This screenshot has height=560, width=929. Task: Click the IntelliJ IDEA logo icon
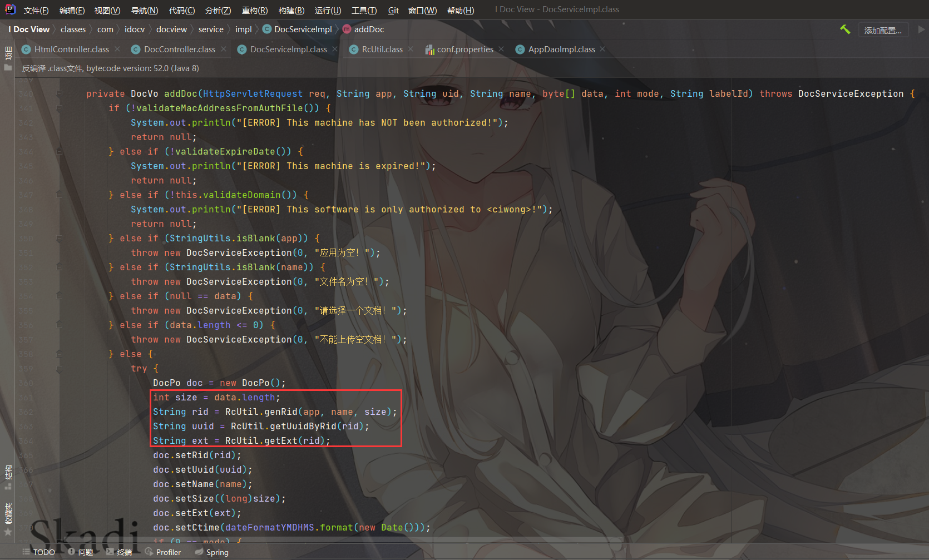(10, 9)
